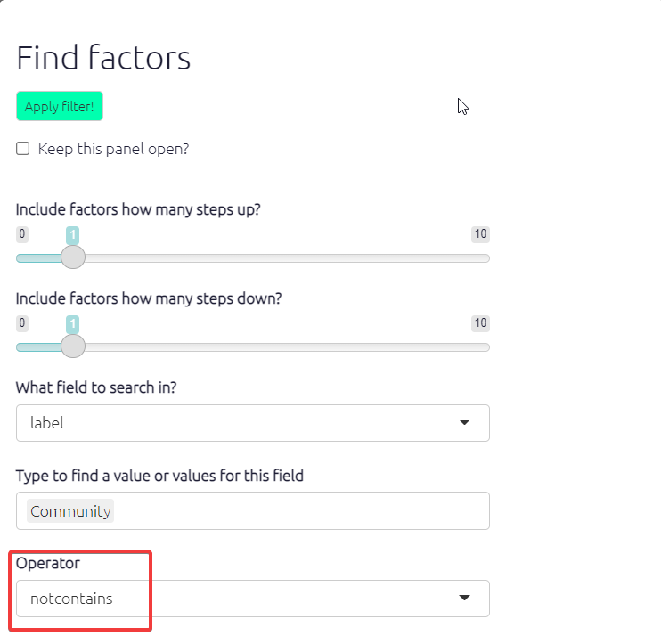Click the '10' max label of steps up slider
661x644 pixels.
coord(480,234)
